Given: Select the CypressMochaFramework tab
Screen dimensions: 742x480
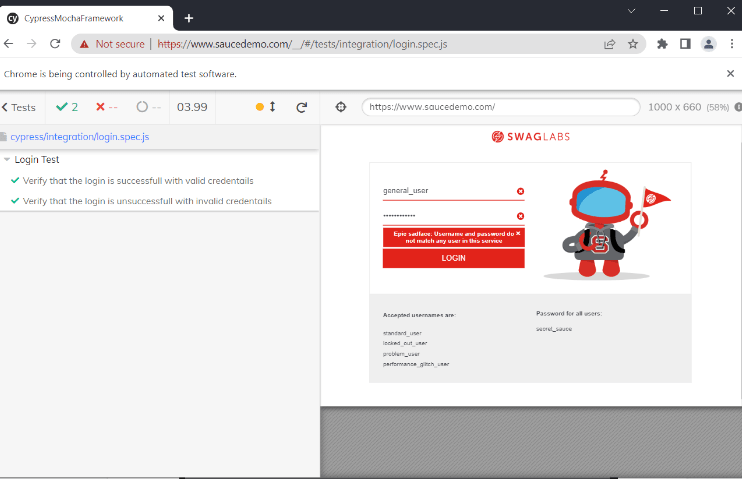Looking at the screenshot, I should (86, 18).
